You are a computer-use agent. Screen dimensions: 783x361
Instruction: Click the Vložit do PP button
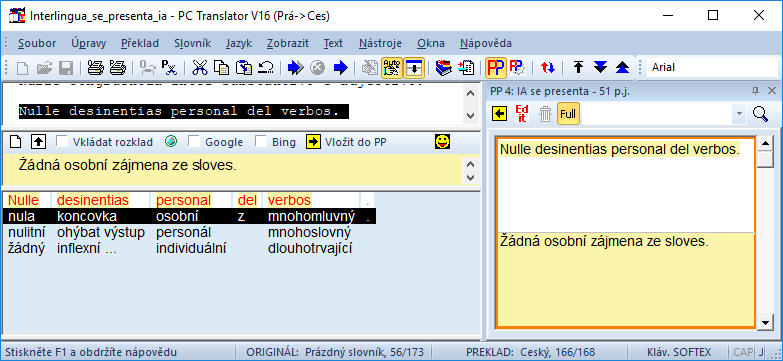(347, 142)
